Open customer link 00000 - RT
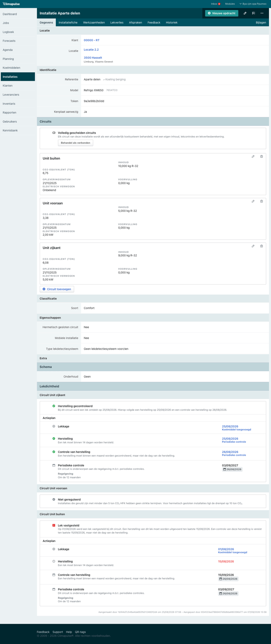Viewport: 271px width, 644px height. [91, 41]
